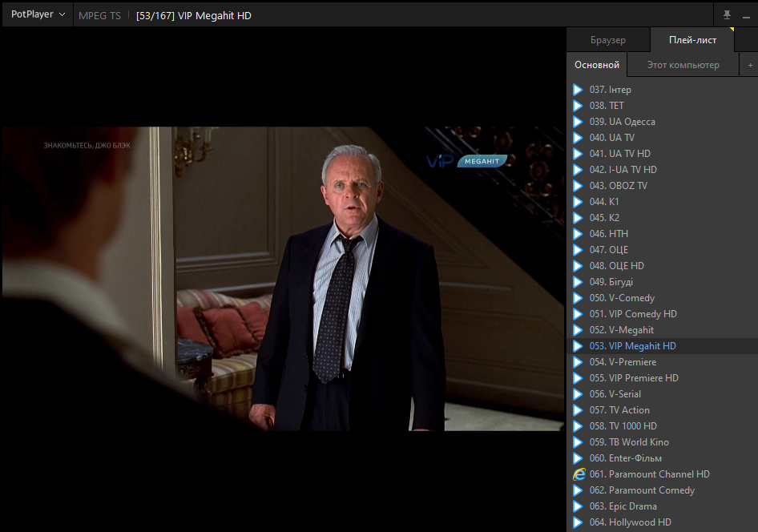Select channel 049. Бігуді

663,282
